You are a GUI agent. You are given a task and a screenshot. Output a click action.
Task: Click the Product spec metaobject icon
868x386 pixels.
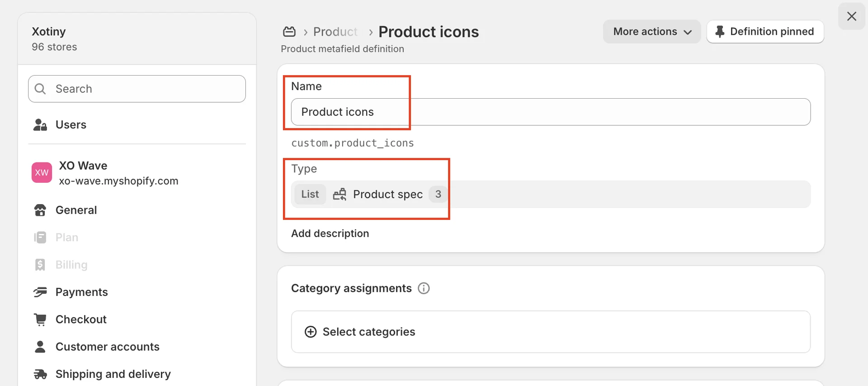(x=340, y=194)
